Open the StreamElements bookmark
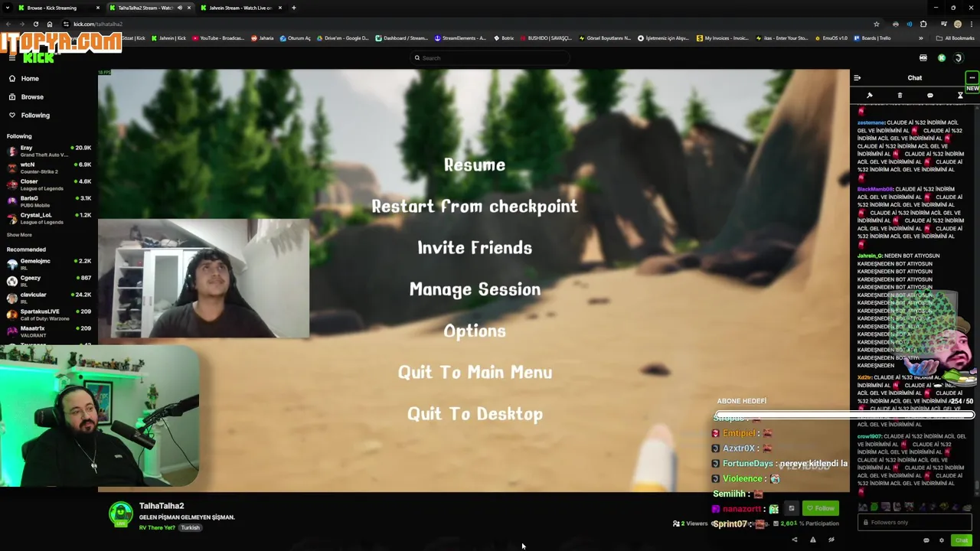 click(460, 38)
